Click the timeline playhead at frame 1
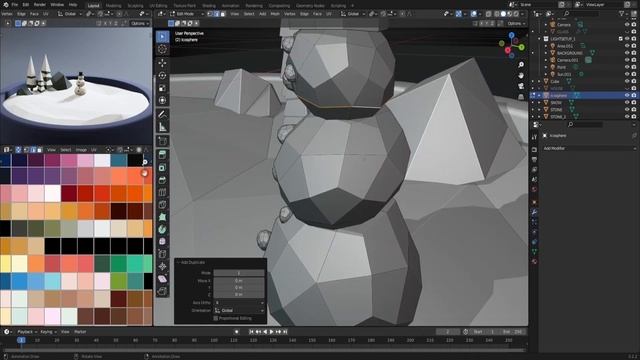The width and height of the screenshot is (640, 360). click(x=21, y=340)
